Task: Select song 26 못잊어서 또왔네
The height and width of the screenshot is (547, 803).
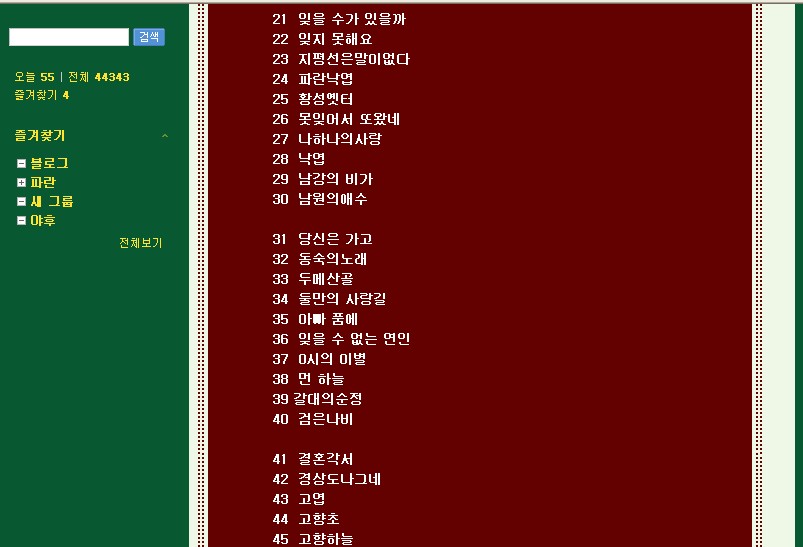Action: click(336, 119)
